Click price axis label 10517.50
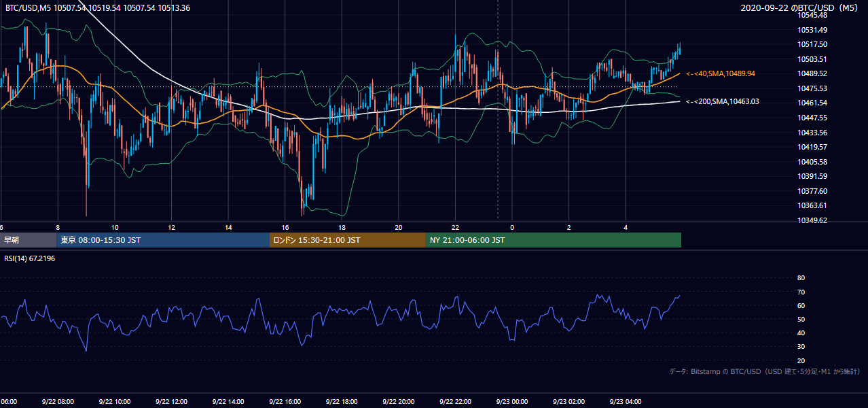Viewport: 868px width, 408px height. [x=812, y=44]
